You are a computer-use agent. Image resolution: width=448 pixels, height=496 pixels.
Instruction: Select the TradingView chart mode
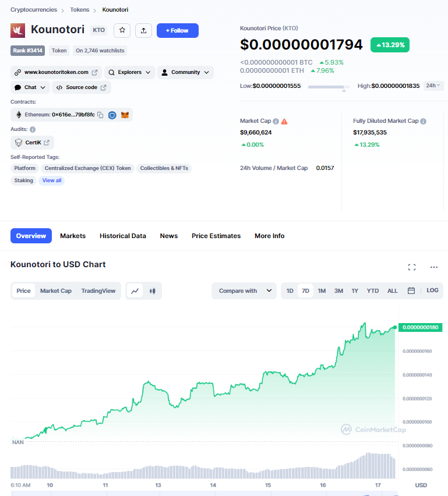(x=98, y=290)
